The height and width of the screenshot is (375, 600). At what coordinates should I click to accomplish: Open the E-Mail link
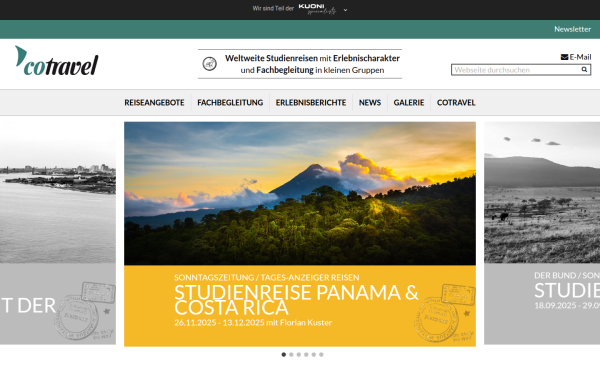point(576,57)
